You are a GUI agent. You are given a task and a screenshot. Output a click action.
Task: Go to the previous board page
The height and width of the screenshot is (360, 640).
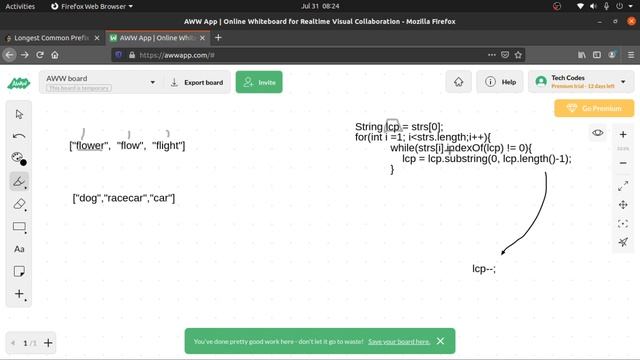click(x=13, y=343)
